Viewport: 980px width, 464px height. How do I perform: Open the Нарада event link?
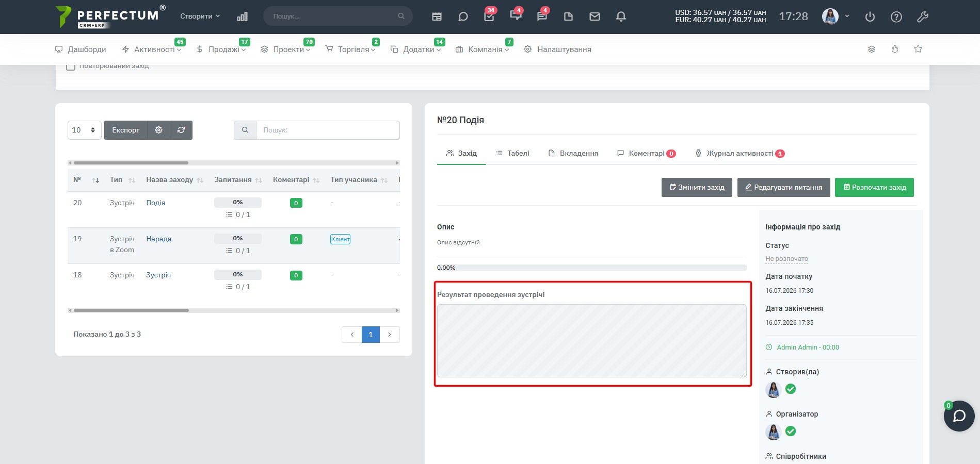click(159, 239)
